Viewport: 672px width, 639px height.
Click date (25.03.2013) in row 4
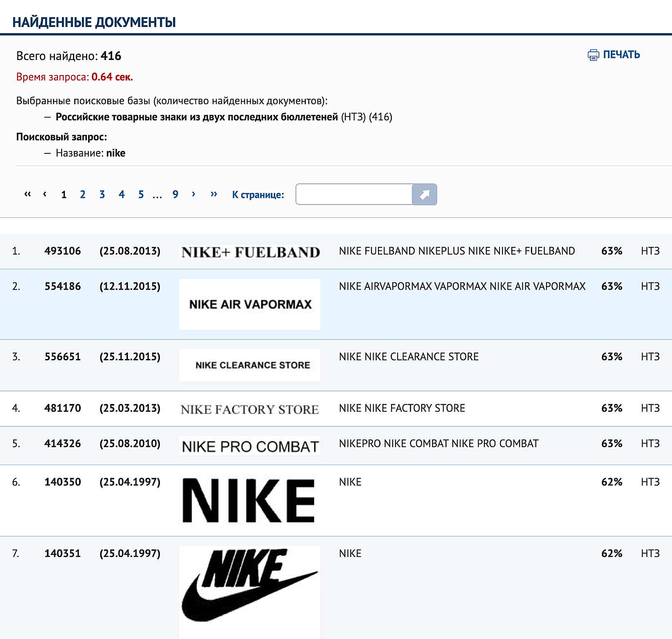(130, 408)
